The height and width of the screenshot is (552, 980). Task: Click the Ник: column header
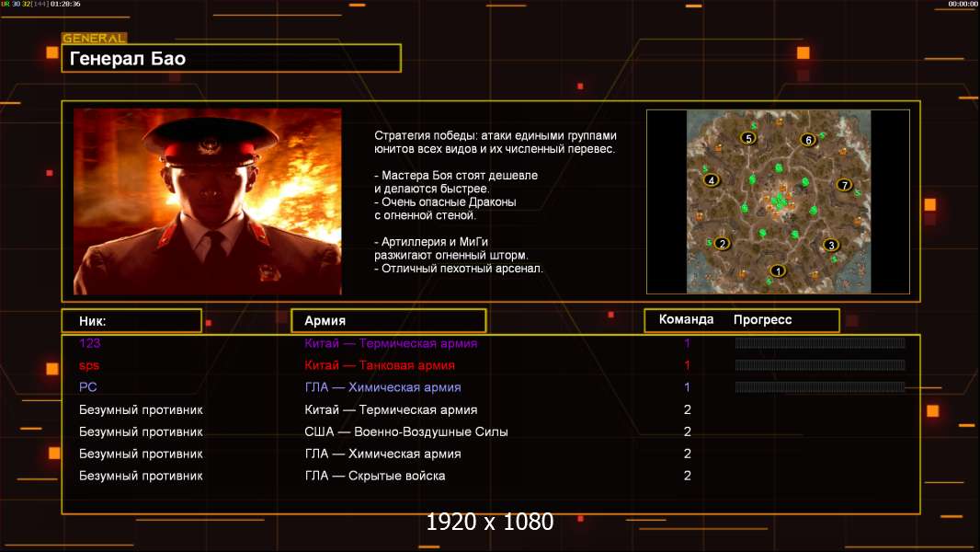pyautogui.click(x=131, y=321)
